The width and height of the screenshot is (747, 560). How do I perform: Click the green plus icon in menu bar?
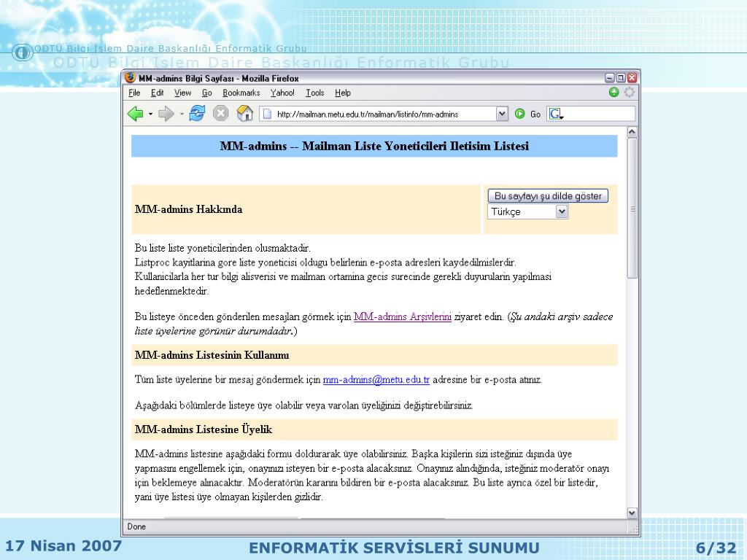[x=614, y=93]
